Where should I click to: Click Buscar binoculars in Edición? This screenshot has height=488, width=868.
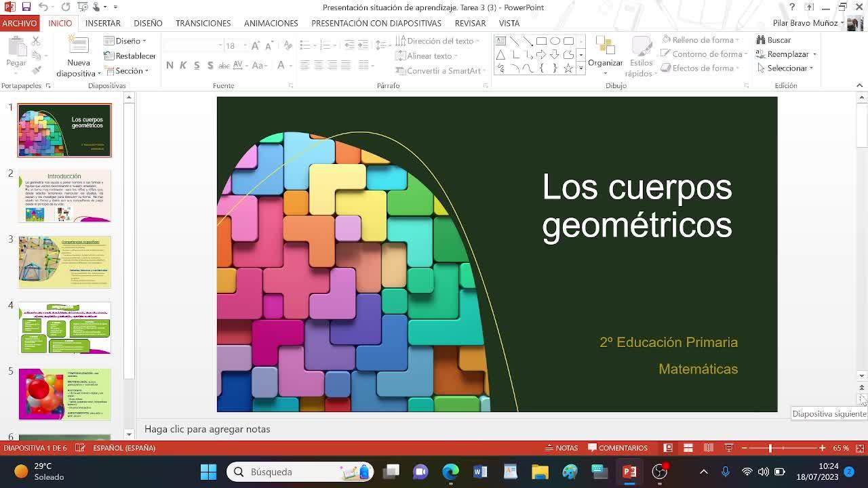pyautogui.click(x=761, y=40)
